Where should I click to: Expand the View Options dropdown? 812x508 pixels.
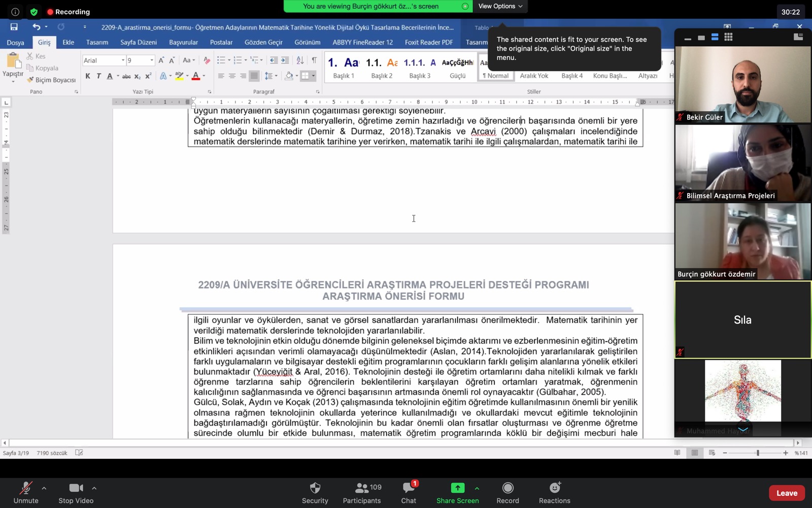tap(500, 6)
